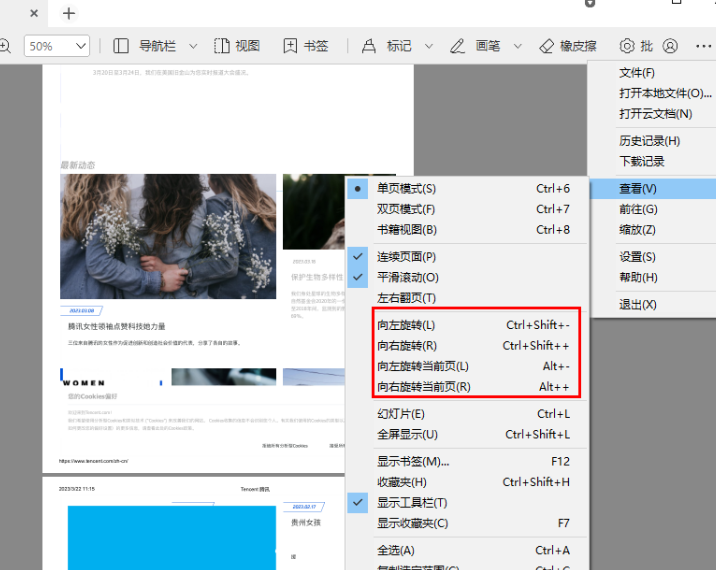
Task: Start 幻灯片(E) slideshow
Action: click(x=467, y=414)
